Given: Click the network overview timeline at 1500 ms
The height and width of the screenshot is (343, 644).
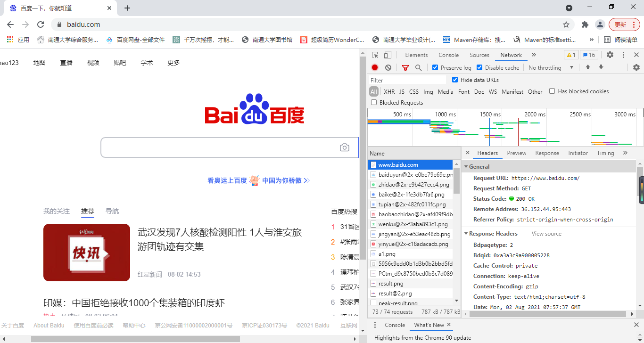Looking at the screenshot, I should [x=490, y=114].
